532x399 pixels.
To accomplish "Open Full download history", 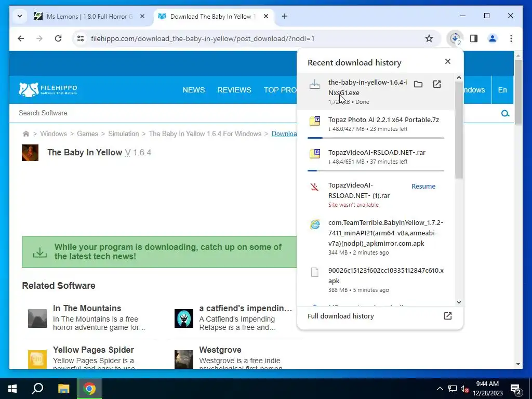I will pos(380,316).
